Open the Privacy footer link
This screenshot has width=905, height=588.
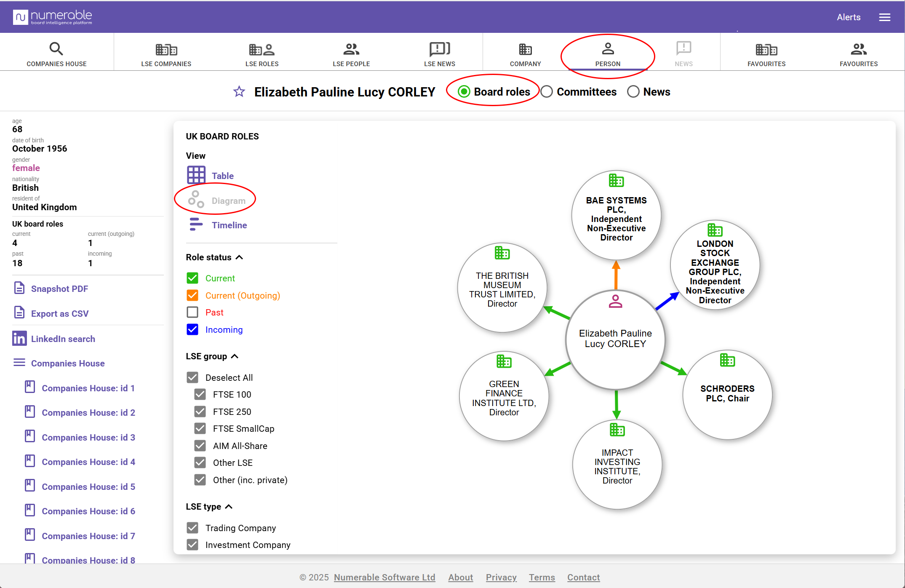(501, 577)
